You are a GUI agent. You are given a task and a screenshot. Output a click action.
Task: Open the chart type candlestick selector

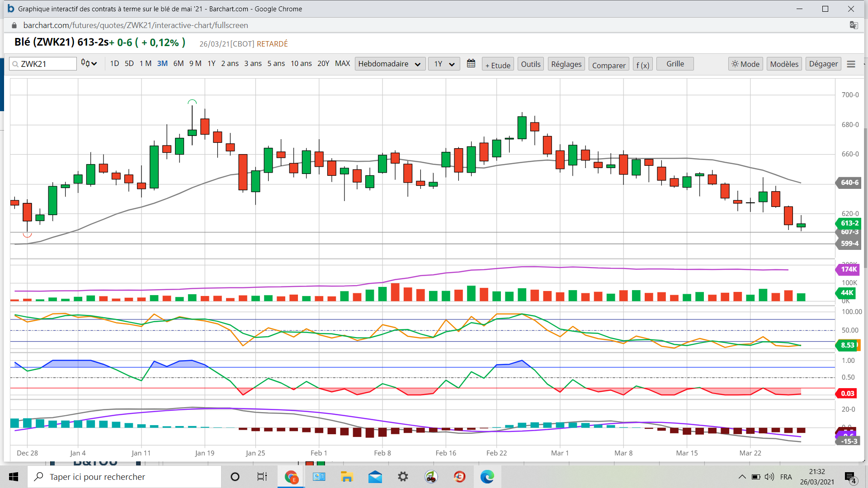click(89, 64)
